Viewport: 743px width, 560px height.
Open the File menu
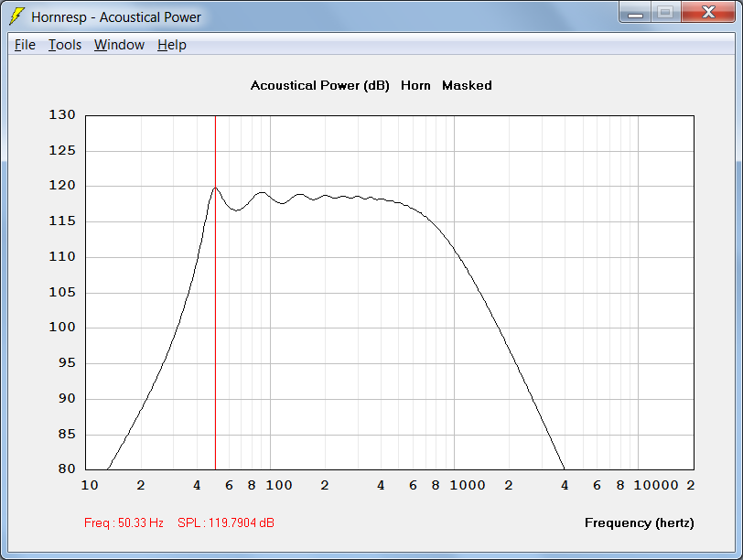pos(25,45)
